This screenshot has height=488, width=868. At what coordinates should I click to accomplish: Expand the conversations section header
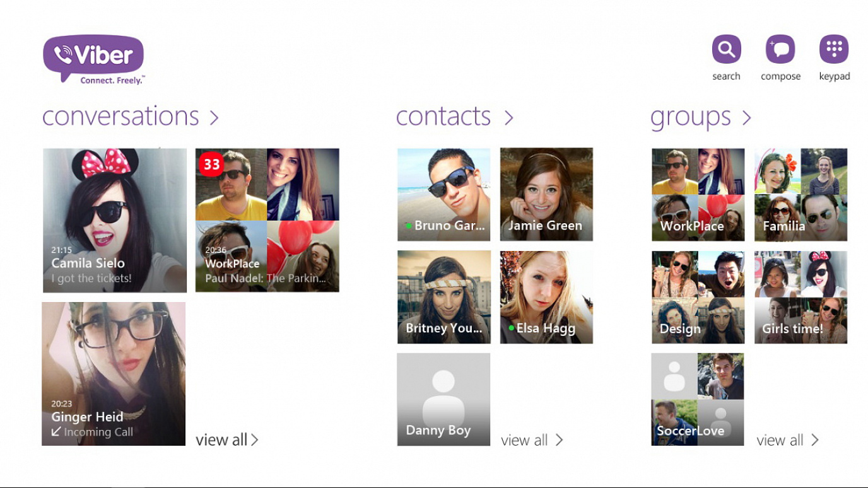click(130, 117)
